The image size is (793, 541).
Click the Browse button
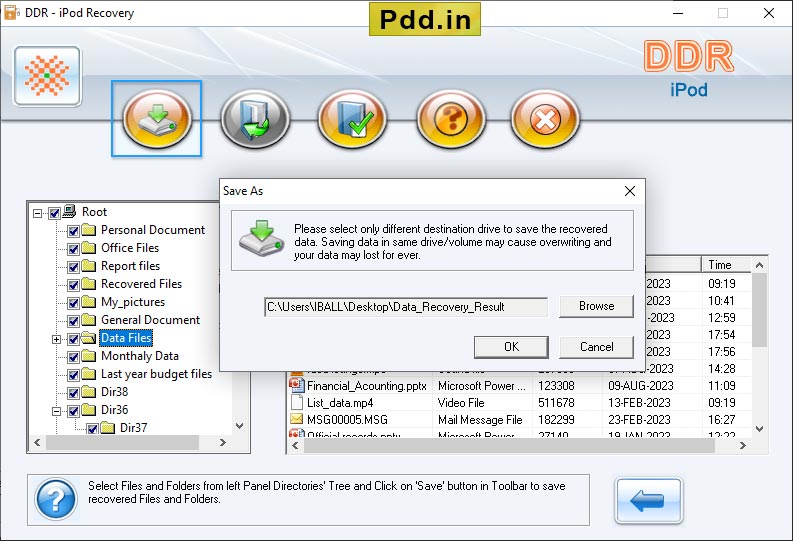point(596,306)
